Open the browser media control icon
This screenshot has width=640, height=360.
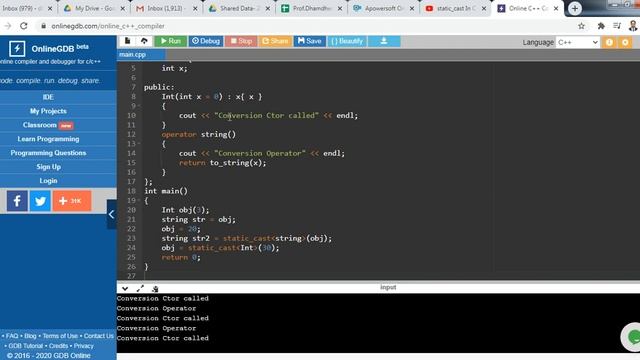[617, 26]
